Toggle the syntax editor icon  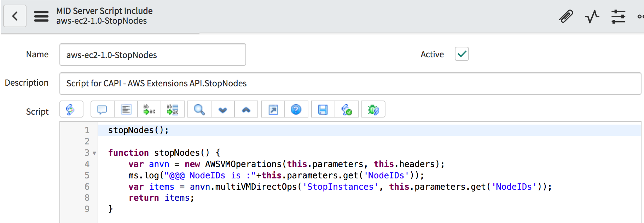[x=71, y=109]
